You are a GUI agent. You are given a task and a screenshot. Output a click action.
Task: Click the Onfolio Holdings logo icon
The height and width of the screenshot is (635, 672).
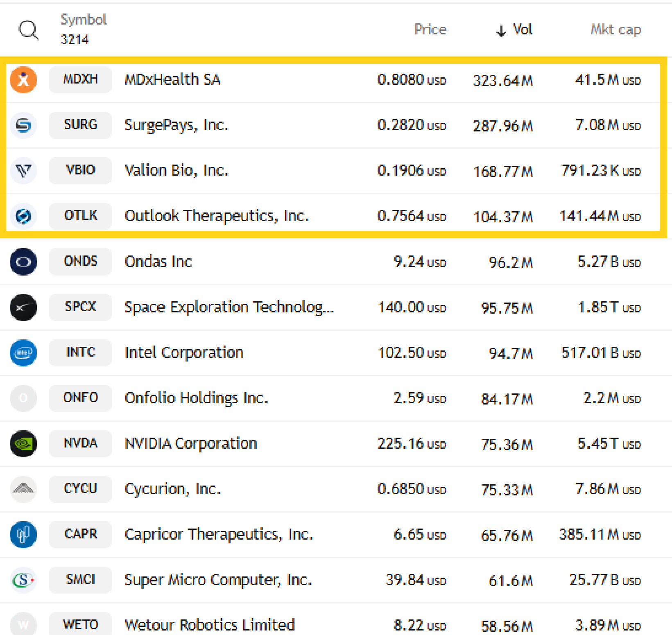(x=23, y=398)
